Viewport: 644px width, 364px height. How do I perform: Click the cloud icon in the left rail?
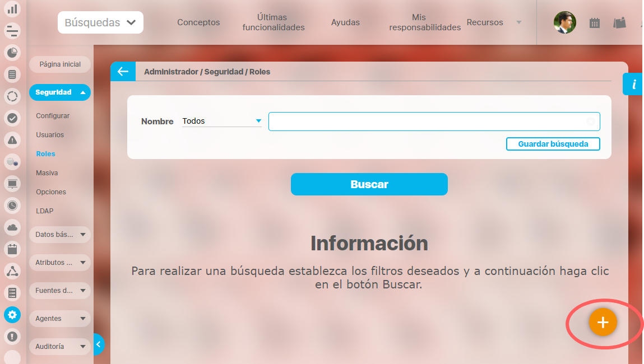[x=12, y=227]
